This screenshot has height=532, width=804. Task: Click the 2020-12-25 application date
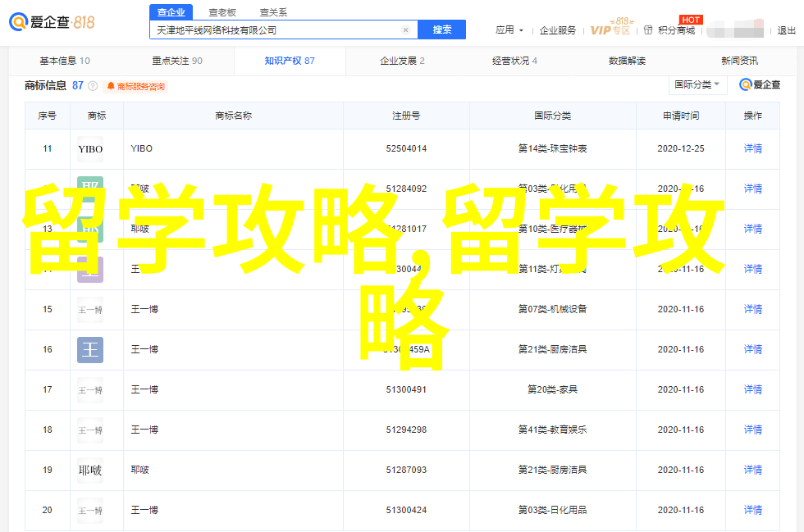click(x=680, y=148)
